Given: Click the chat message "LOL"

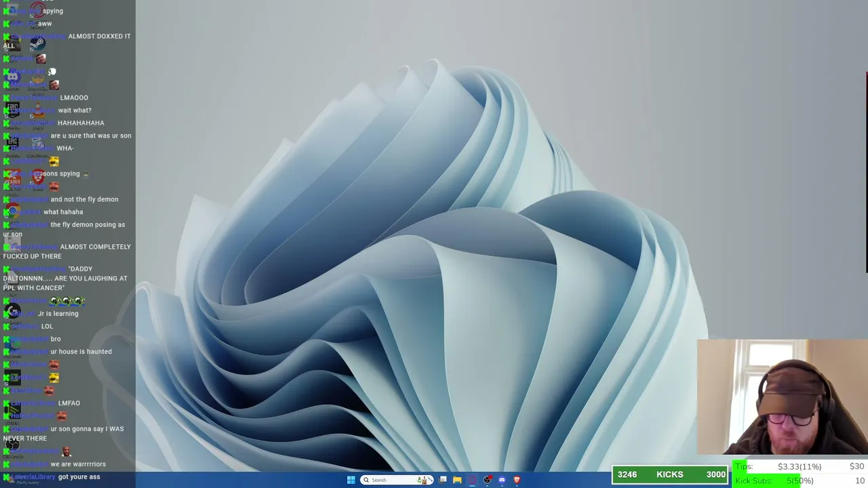Looking at the screenshot, I should [47, 327].
